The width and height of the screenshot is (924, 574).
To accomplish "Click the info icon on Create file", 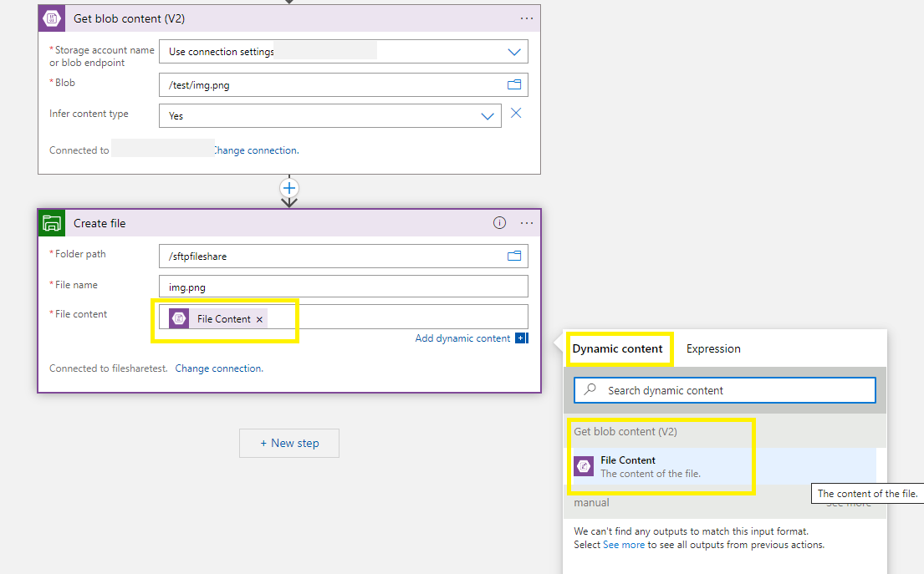I will [x=499, y=222].
